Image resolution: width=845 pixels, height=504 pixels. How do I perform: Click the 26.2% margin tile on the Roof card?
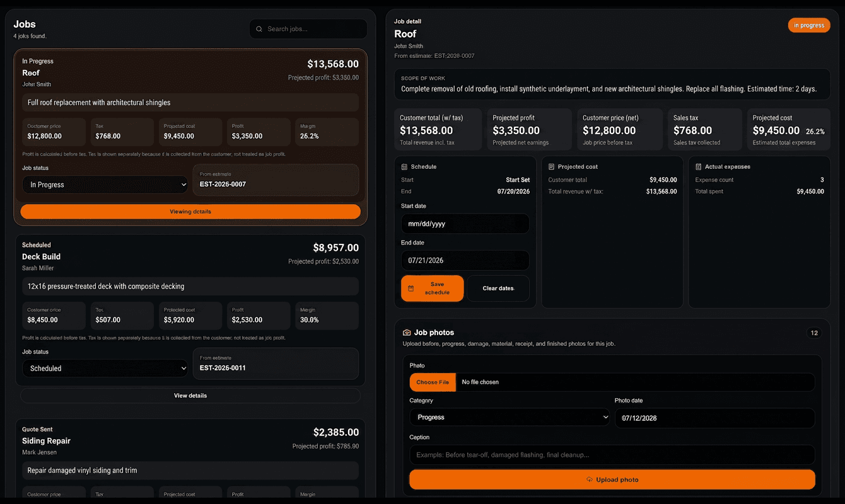pyautogui.click(x=327, y=132)
